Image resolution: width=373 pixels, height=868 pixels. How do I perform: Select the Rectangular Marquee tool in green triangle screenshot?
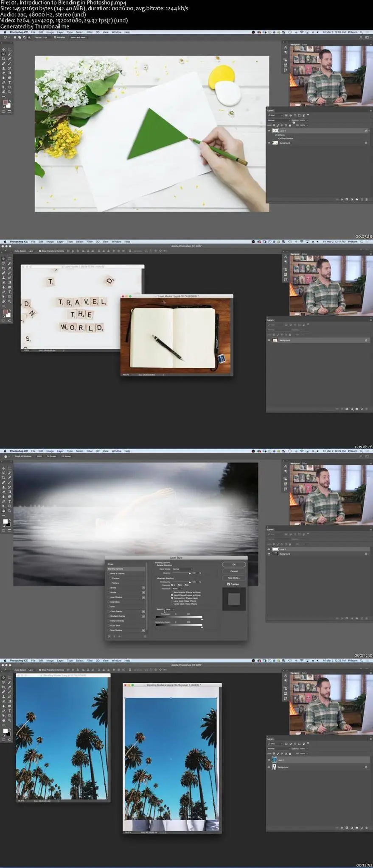tap(9, 49)
